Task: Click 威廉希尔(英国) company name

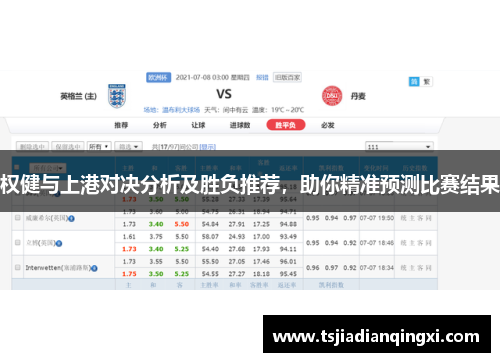Action: (47, 218)
